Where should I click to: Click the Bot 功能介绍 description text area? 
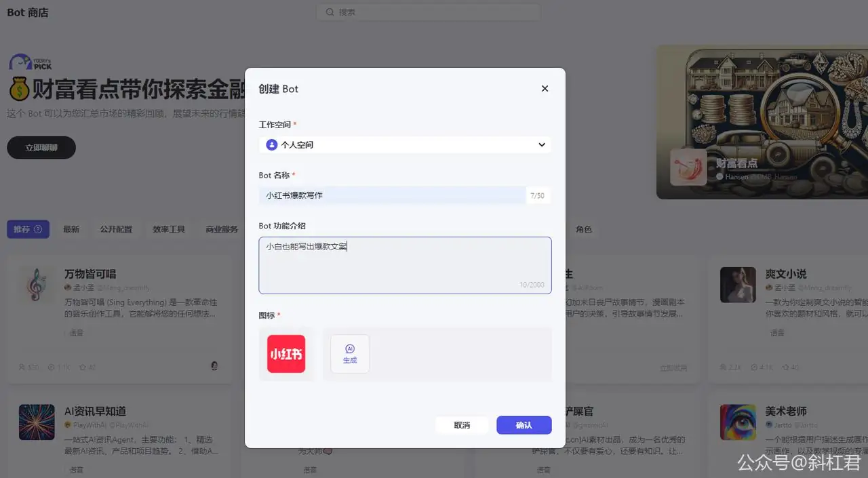click(x=405, y=264)
